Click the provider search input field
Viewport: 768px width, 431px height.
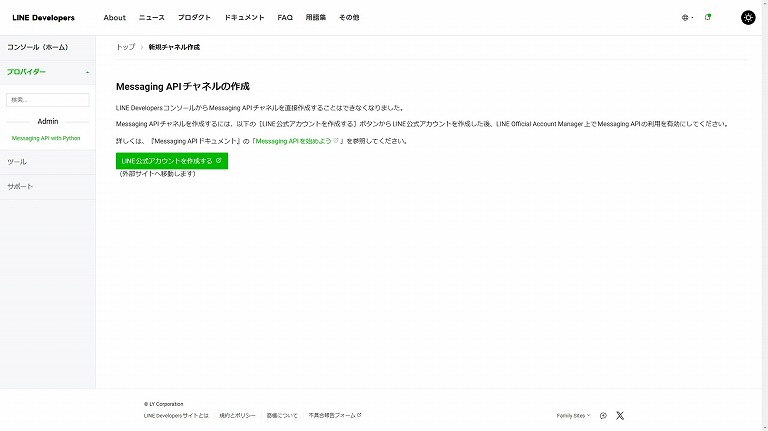point(48,100)
